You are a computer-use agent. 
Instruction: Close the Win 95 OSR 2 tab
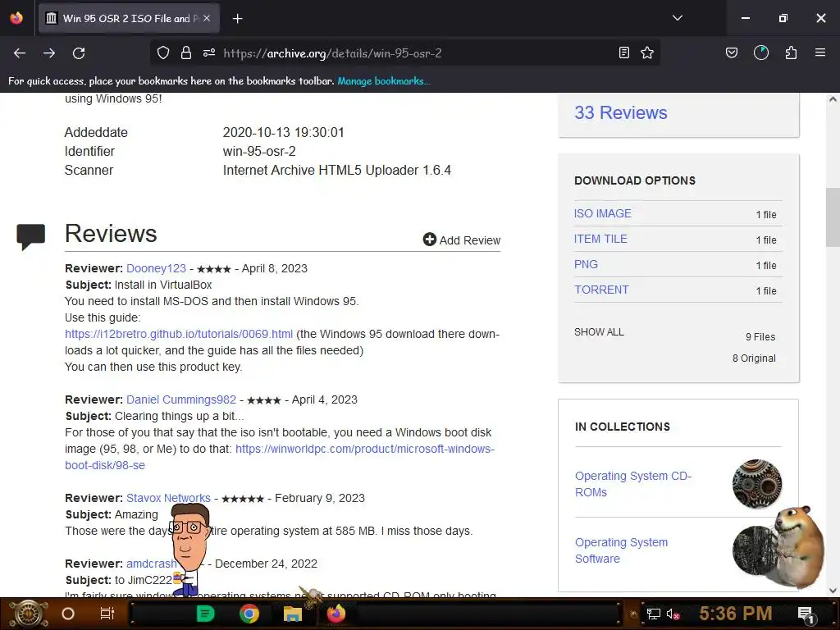pyautogui.click(x=207, y=18)
